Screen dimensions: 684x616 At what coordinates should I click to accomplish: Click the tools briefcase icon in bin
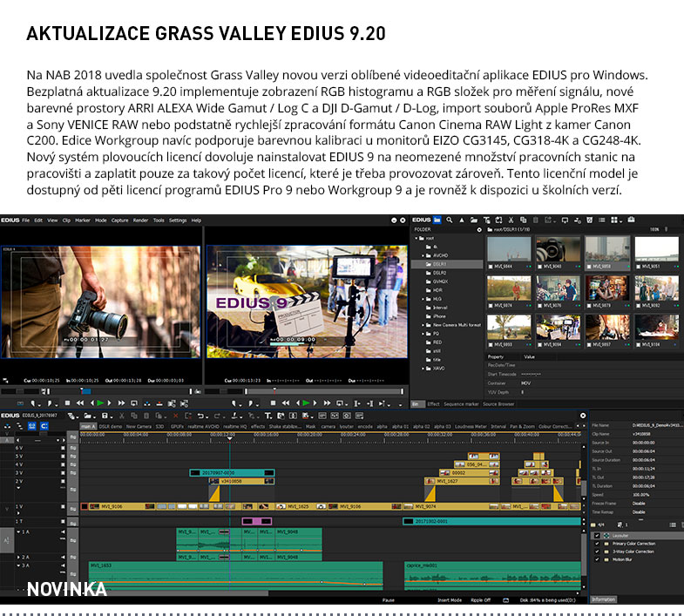point(631,220)
